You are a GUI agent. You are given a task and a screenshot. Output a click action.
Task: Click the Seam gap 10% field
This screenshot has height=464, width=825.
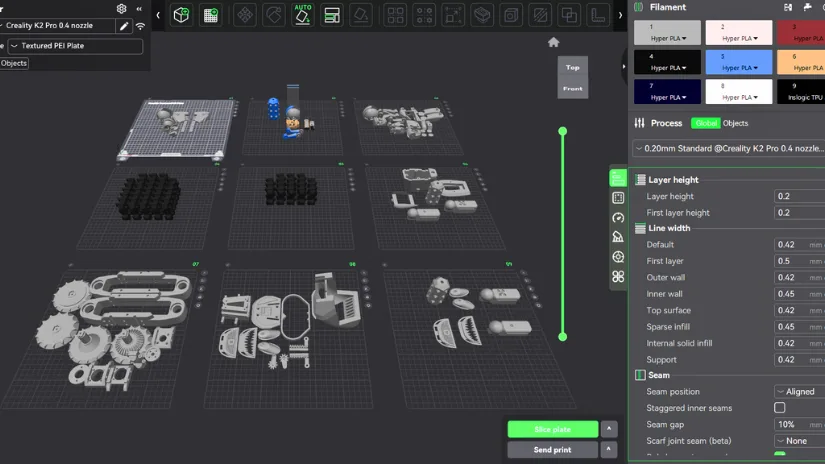(799, 425)
